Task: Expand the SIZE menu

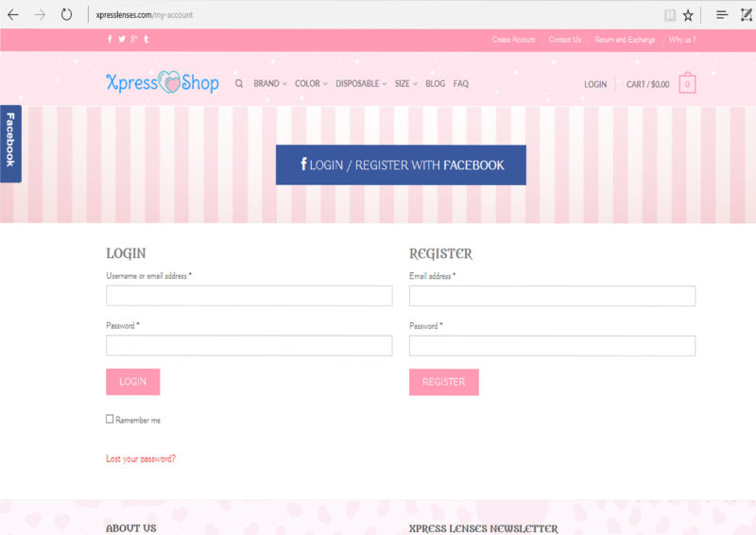Action: (406, 83)
